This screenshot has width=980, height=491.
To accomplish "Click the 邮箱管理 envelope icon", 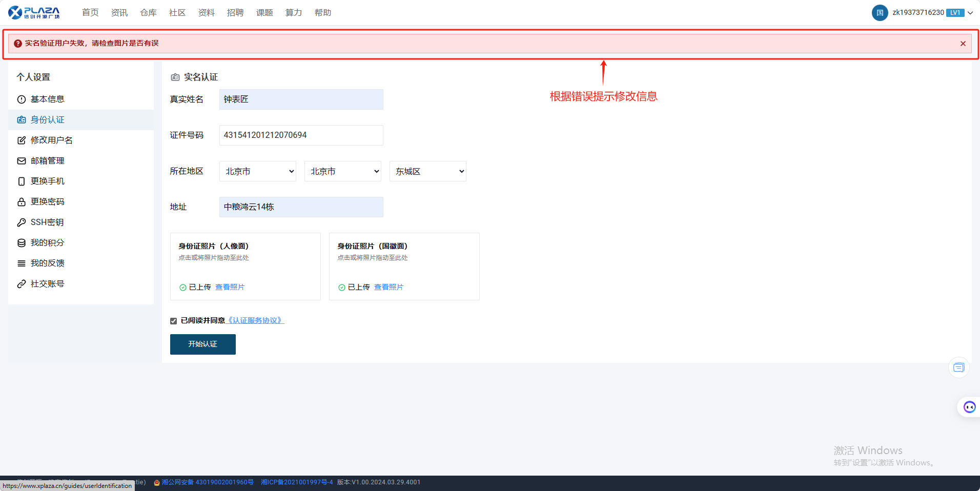I will [22, 161].
